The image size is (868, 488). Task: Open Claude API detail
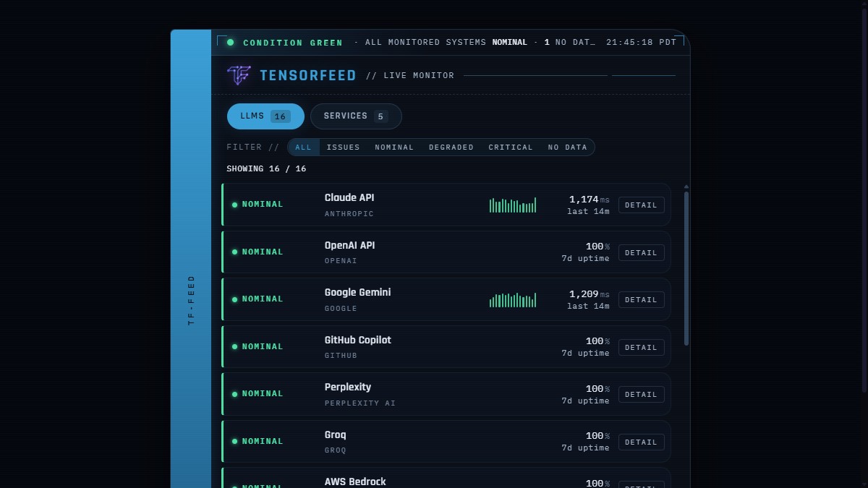tap(641, 205)
